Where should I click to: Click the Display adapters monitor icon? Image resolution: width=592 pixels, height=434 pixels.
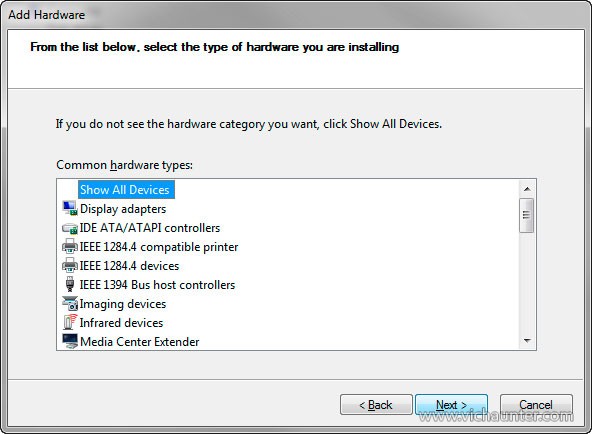click(70, 208)
